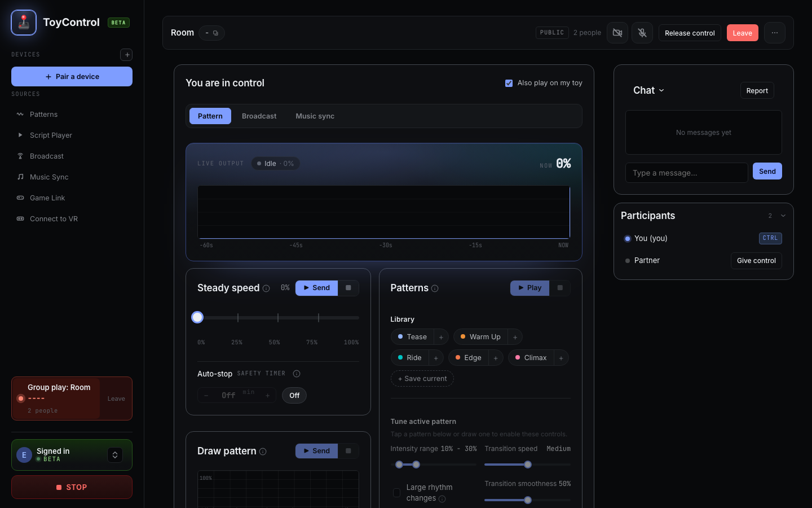The height and width of the screenshot is (508, 812).
Task: Open the Signed in account switcher
Action: [115, 455]
